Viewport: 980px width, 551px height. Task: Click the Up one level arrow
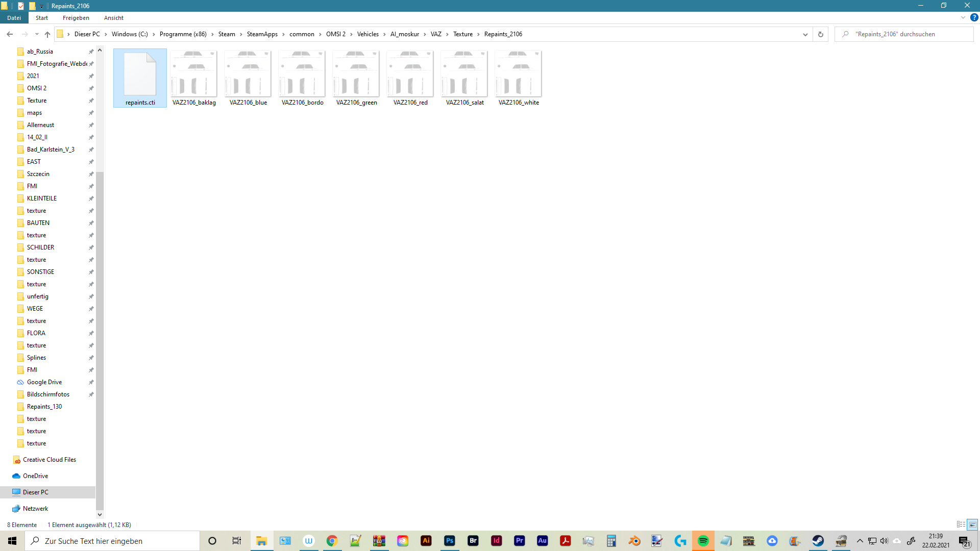[x=47, y=34]
